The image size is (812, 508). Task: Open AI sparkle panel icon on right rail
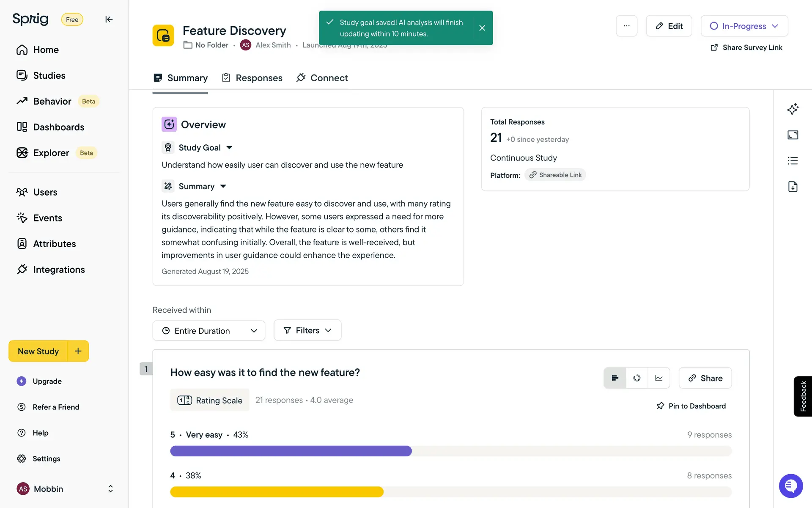coord(793,109)
